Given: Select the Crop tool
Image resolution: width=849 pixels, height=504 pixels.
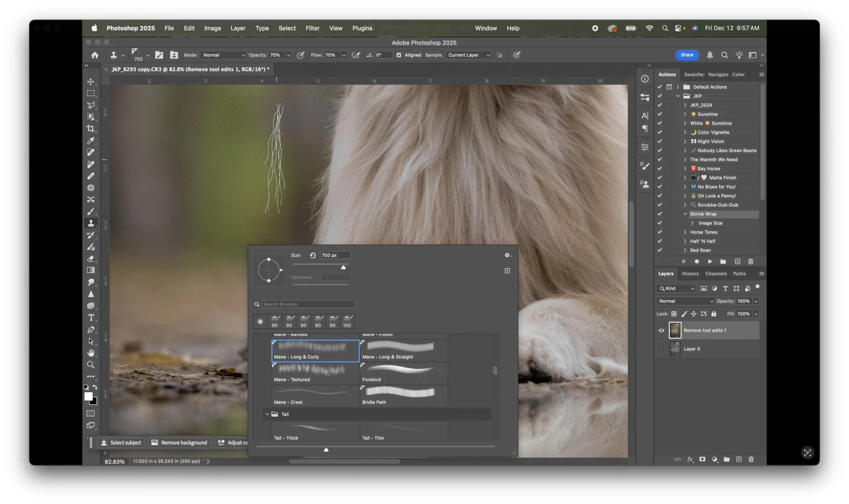Looking at the screenshot, I should [x=90, y=129].
